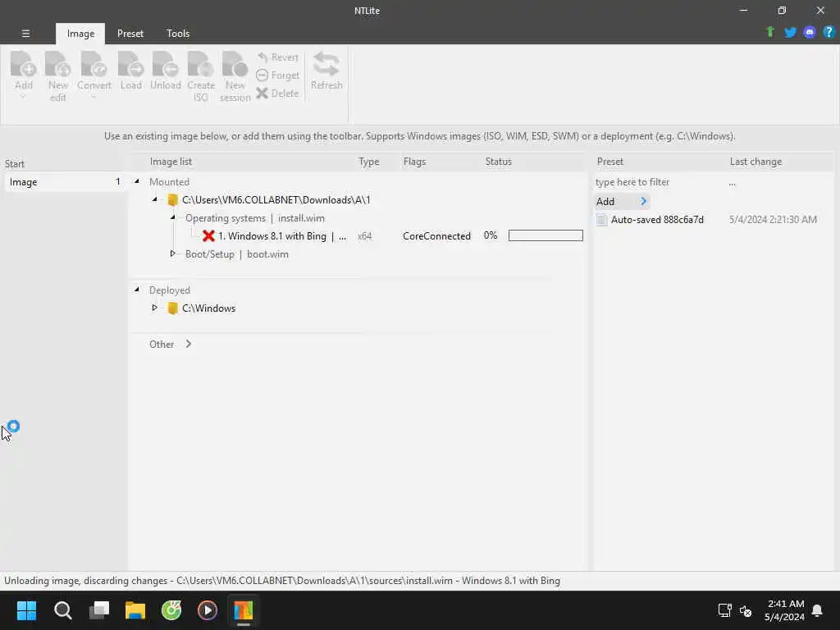Sort by Status column header
The width and height of the screenshot is (840, 630).
[x=498, y=162]
